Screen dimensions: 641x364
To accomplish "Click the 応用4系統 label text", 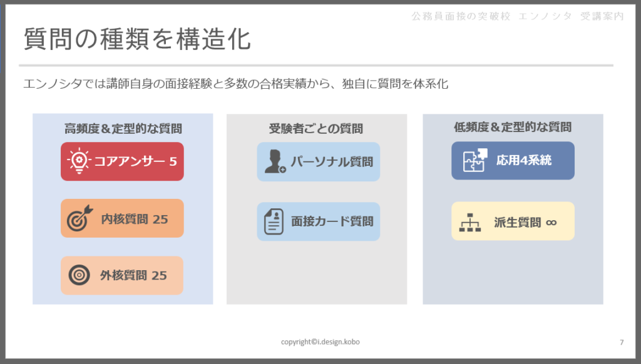I will pyautogui.click(x=524, y=160).
